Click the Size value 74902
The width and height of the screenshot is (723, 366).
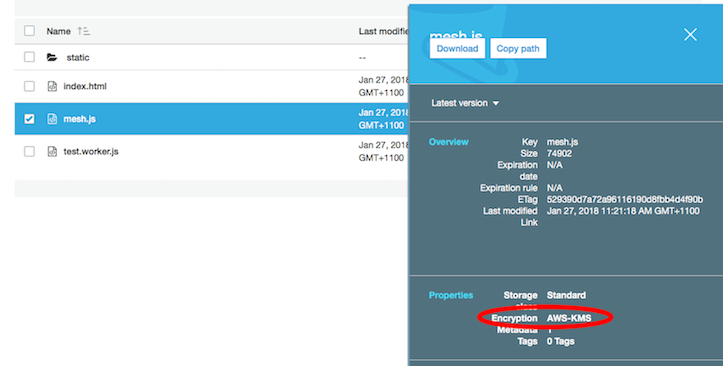(559, 153)
